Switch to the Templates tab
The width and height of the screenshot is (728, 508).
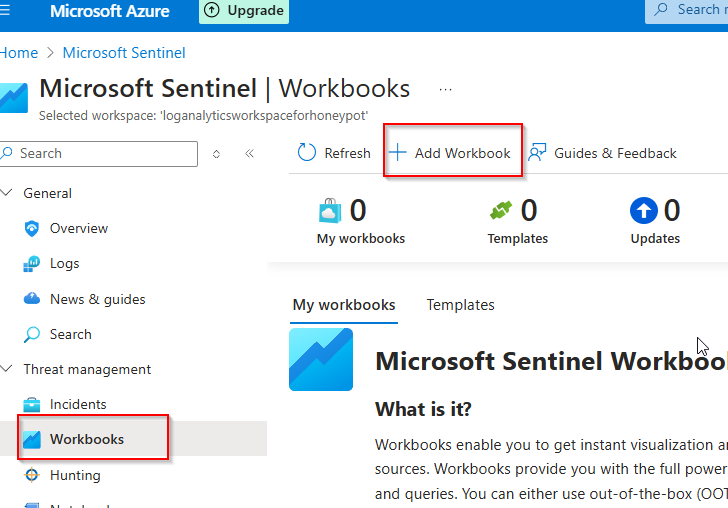tap(460, 305)
